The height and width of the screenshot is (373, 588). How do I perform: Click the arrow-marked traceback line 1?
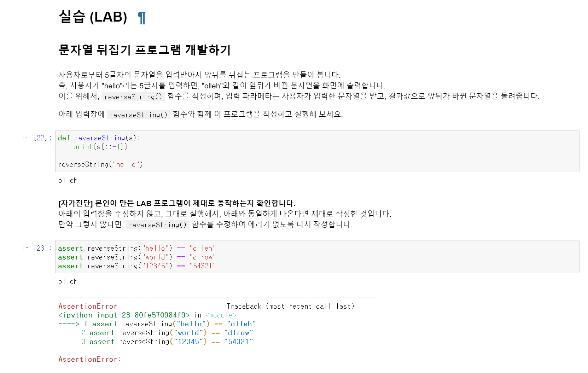pos(157,324)
